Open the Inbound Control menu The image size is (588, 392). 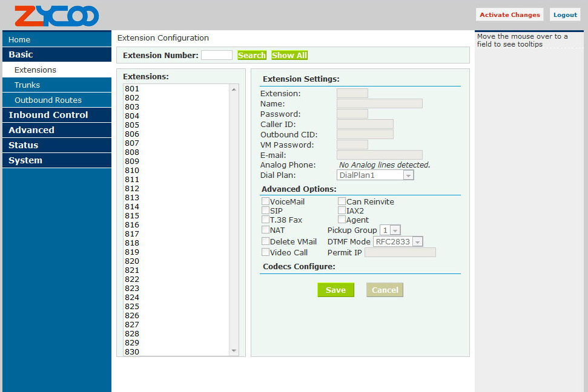coord(48,115)
